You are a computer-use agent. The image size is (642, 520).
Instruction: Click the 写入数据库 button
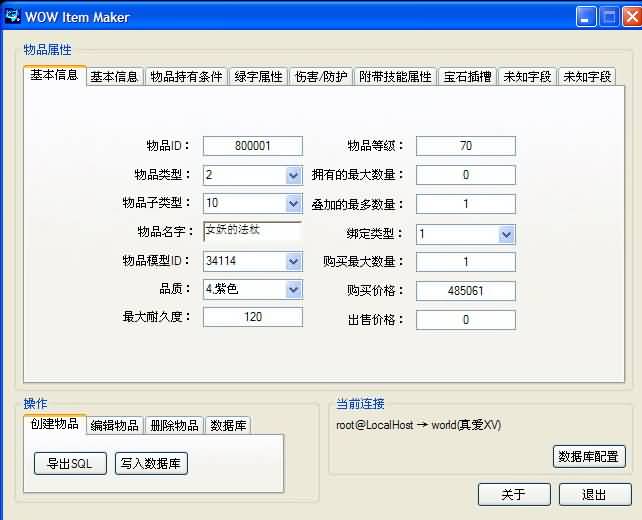point(151,463)
